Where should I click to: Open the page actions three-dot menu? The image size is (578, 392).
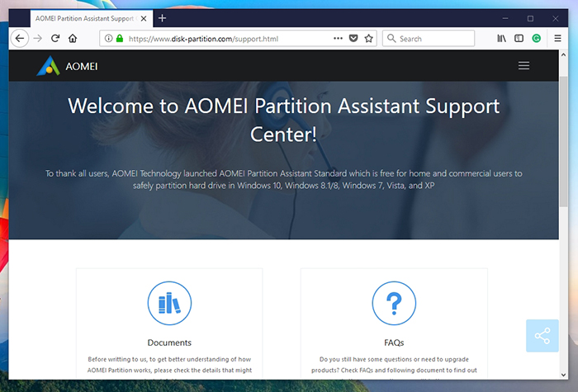click(338, 38)
